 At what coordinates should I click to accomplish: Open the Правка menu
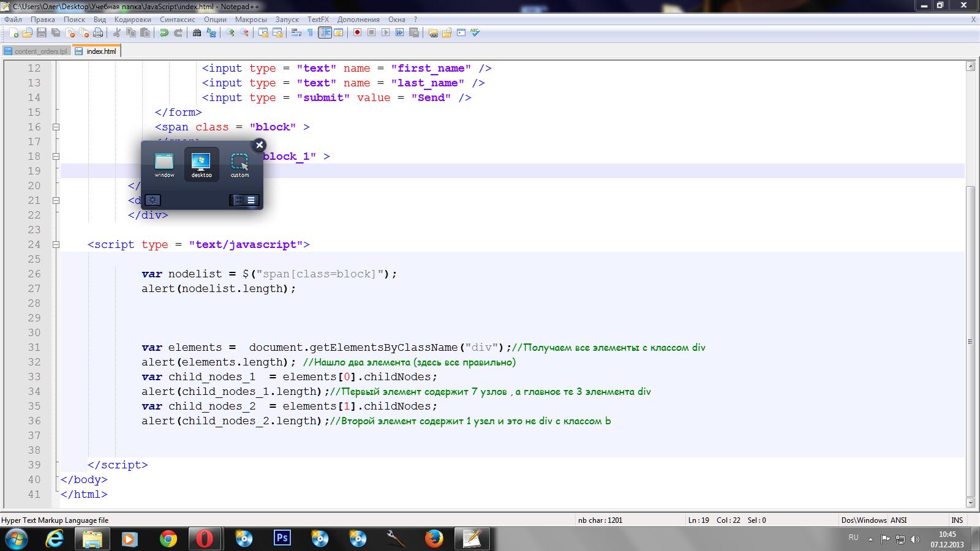[x=43, y=20]
